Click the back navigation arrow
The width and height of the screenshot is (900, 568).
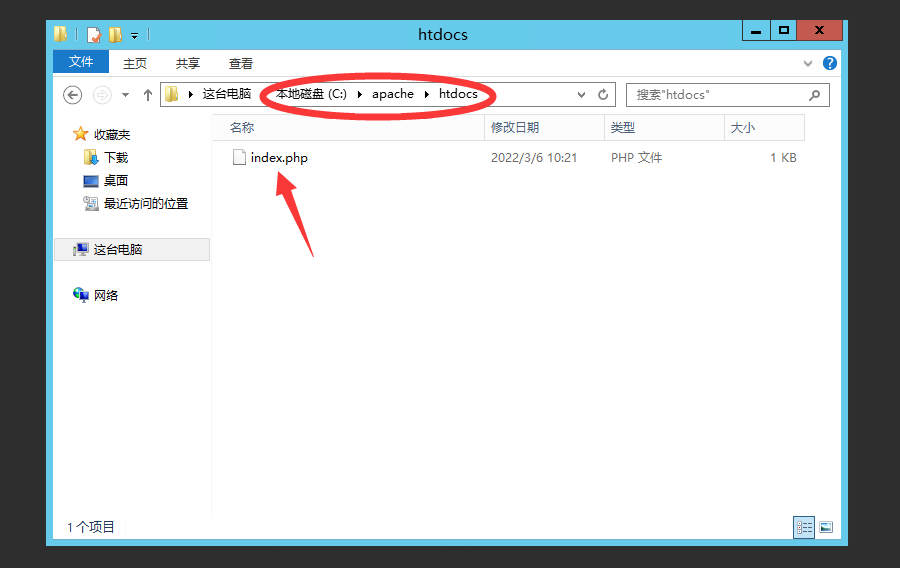click(x=72, y=95)
